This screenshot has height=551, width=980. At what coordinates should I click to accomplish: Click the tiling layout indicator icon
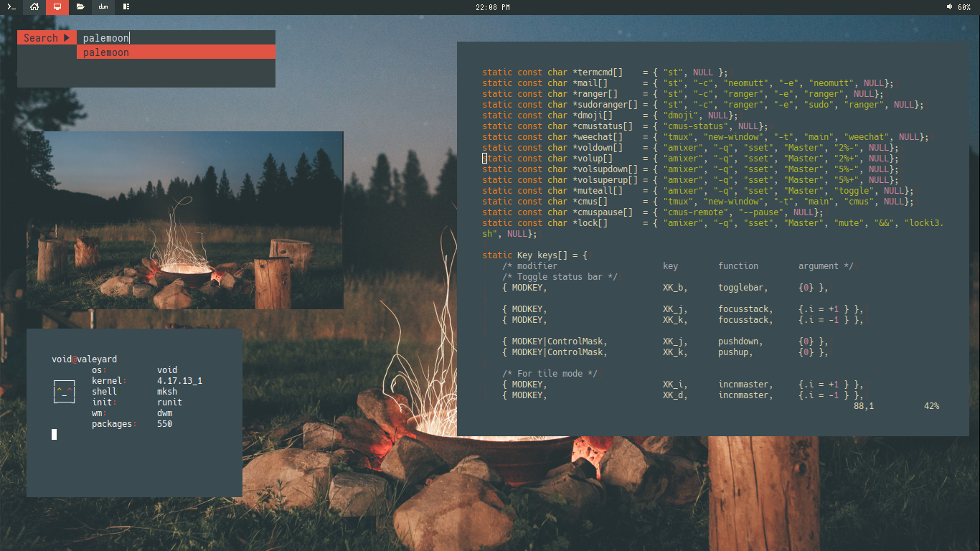pos(126,7)
